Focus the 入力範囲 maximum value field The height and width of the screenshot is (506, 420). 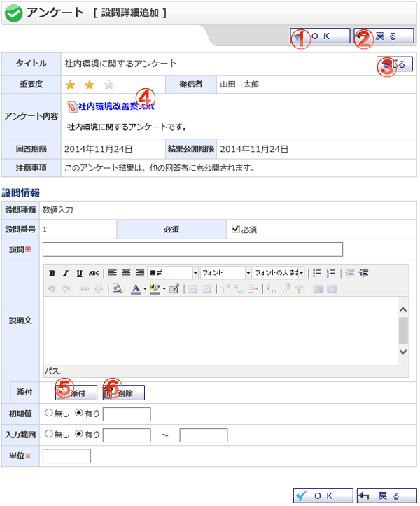[204, 435]
